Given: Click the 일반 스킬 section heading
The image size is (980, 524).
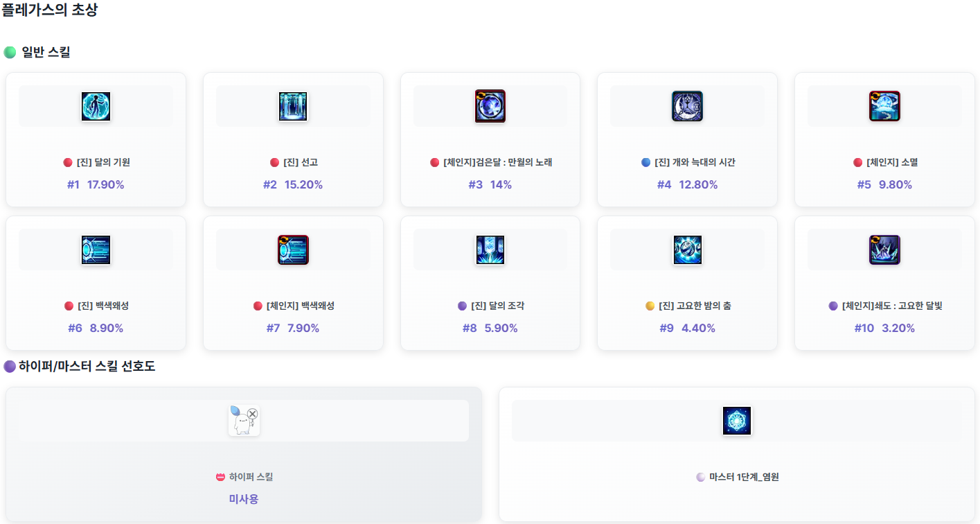Looking at the screenshot, I should [x=46, y=52].
